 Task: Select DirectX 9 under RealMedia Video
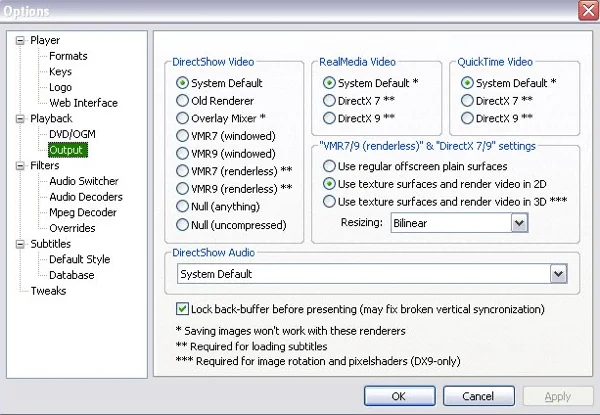click(330, 118)
